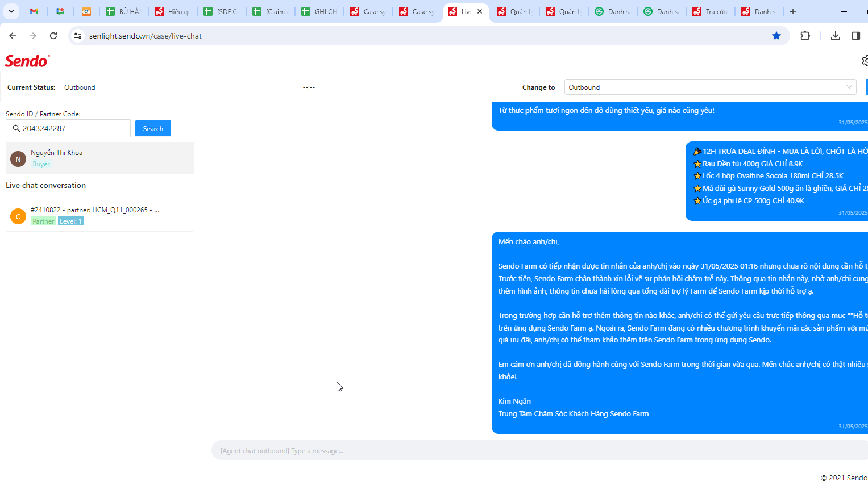Image resolution: width=868 pixels, height=485 pixels.
Task: Click the Sendo ID search input field
Action: pyautogui.click(x=68, y=128)
